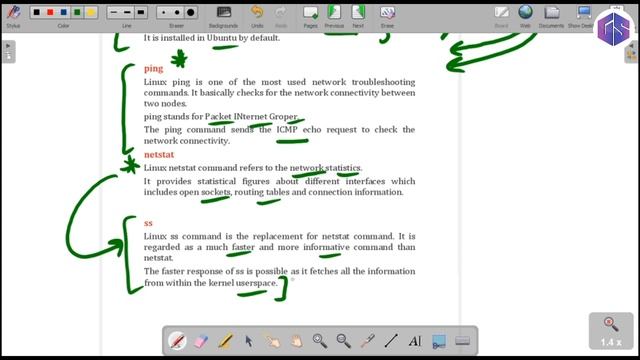Choose the thick line width
This screenshot has height=360, width=640.
click(x=141, y=12)
